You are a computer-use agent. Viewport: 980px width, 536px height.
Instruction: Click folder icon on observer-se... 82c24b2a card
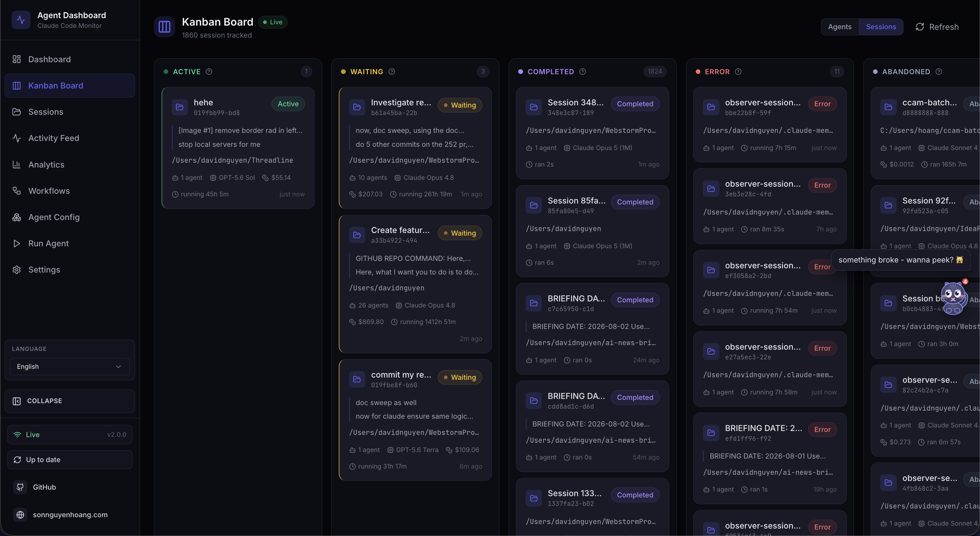[x=888, y=385]
